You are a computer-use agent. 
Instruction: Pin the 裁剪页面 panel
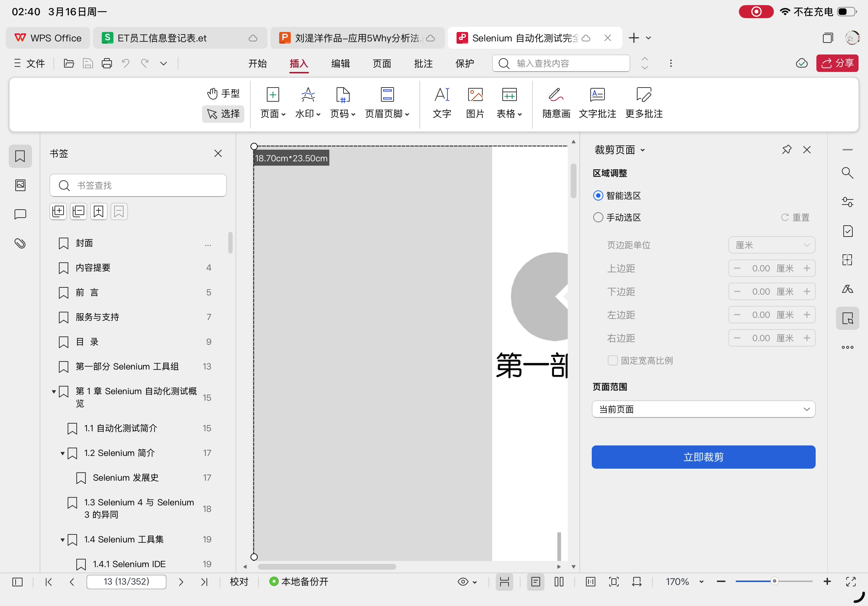pos(786,150)
